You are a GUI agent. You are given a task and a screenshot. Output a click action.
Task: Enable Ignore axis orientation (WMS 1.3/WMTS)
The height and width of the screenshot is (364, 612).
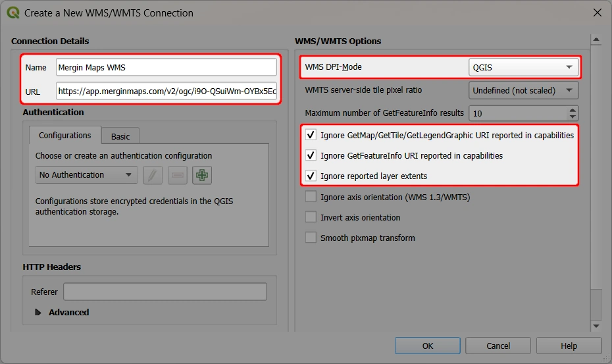tap(311, 196)
